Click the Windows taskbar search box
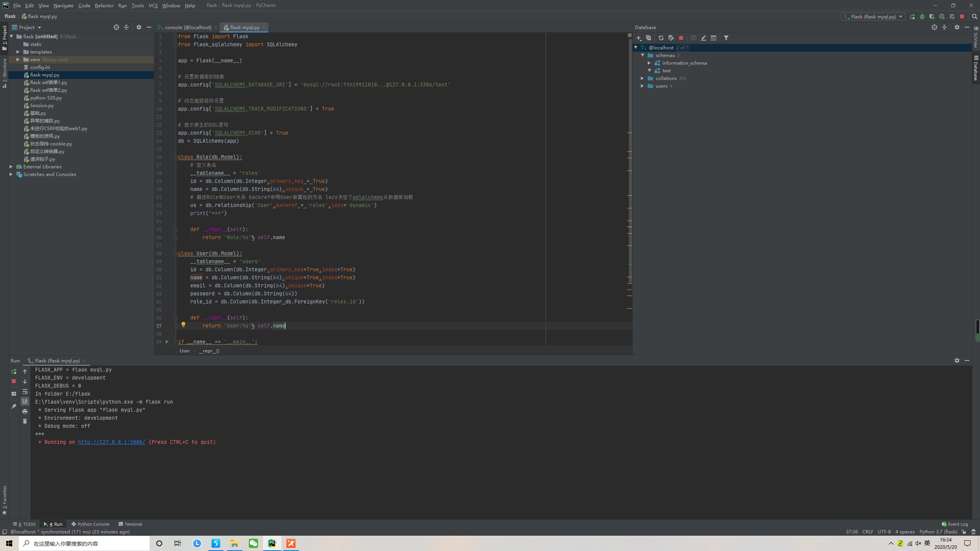The image size is (980, 551). (x=84, y=543)
